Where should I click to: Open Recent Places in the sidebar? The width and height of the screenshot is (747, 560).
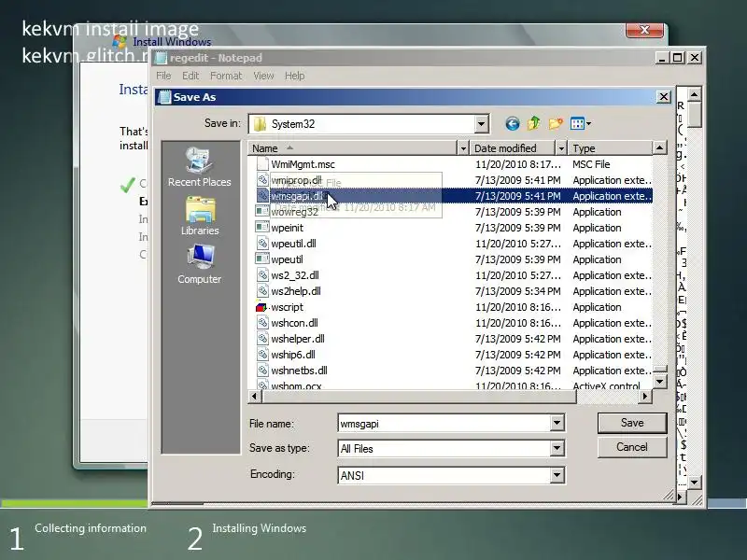tap(199, 167)
